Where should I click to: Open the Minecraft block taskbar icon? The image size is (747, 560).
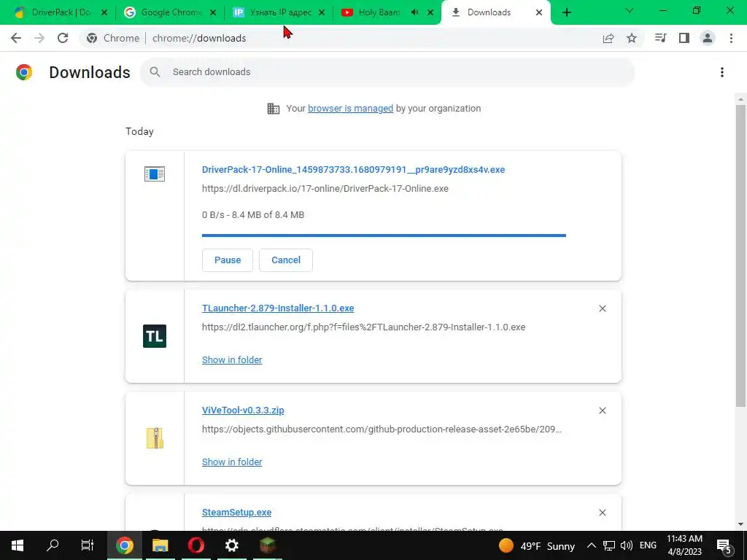pyautogui.click(x=268, y=545)
